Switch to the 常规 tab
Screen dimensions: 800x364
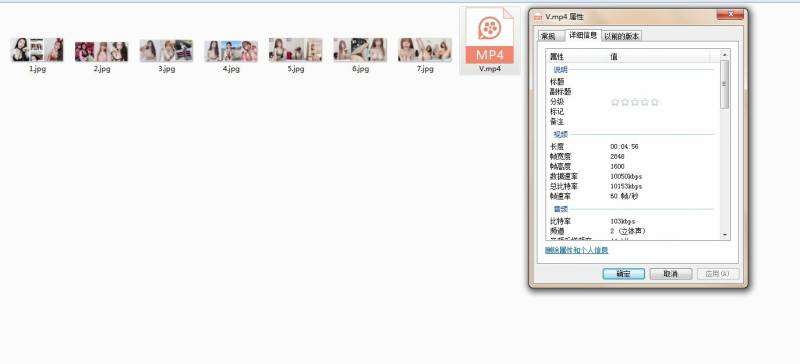pos(549,36)
